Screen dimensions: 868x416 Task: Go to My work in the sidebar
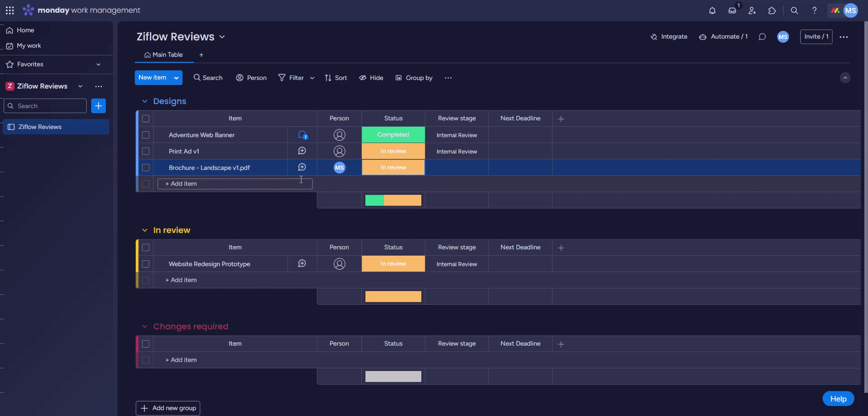coord(29,45)
